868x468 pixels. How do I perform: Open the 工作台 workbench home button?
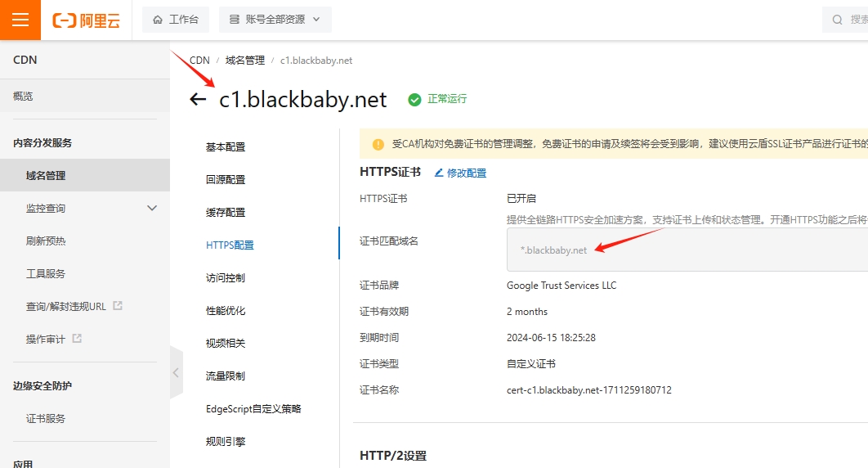[176, 20]
